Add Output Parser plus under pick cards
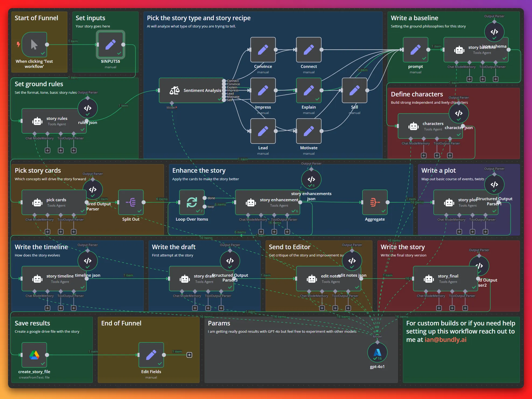 point(73,232)
